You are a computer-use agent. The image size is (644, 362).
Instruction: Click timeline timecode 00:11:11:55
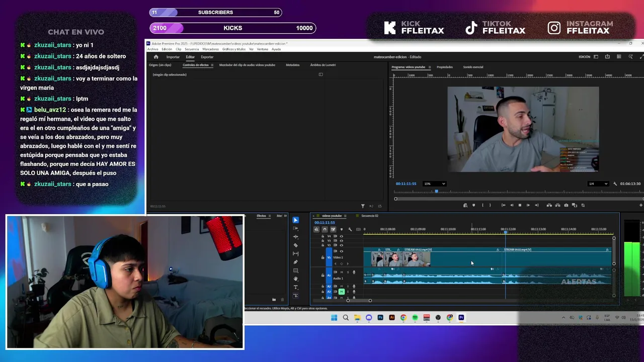[x=325, y=223]
